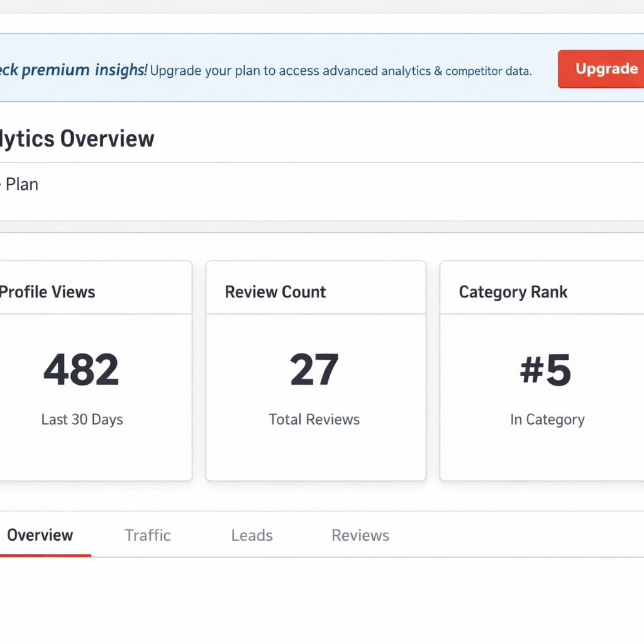This screenshot has height=644, width=644.
Task: Select the Reviews tab
Action: [360, 535]
